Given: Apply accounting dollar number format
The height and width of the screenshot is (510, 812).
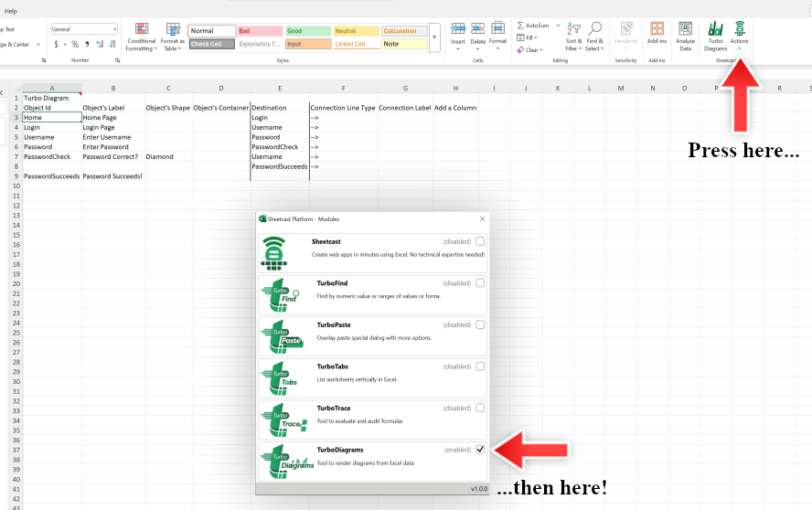Looking at the screenshot, I should (x=56, y=45).
